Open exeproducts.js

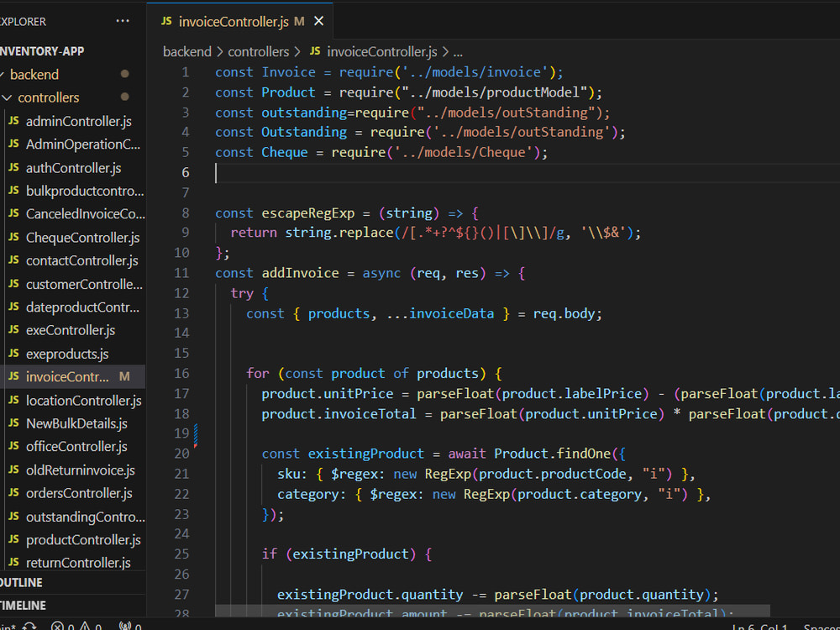click(x=67, y=354)
